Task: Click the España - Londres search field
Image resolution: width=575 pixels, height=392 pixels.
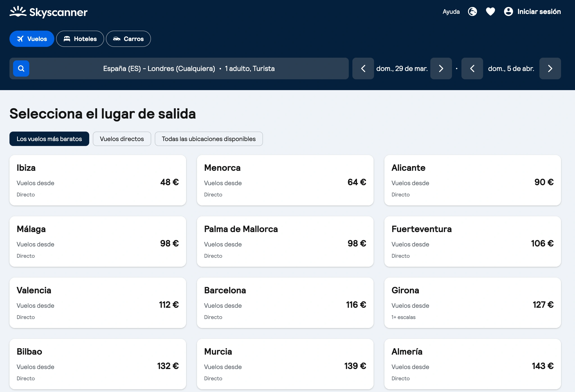Action: click(189, 68)
